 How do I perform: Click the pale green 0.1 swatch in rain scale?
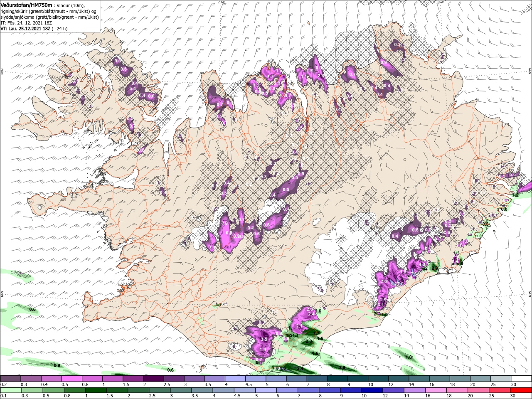coord(10,390)
